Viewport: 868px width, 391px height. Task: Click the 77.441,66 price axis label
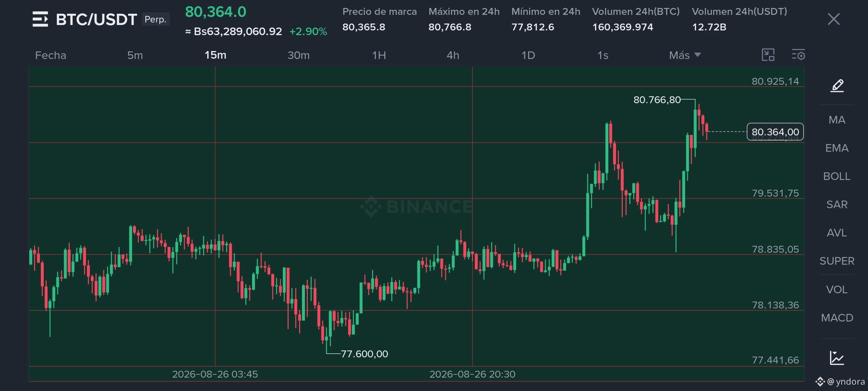click(x=775, y=360)
